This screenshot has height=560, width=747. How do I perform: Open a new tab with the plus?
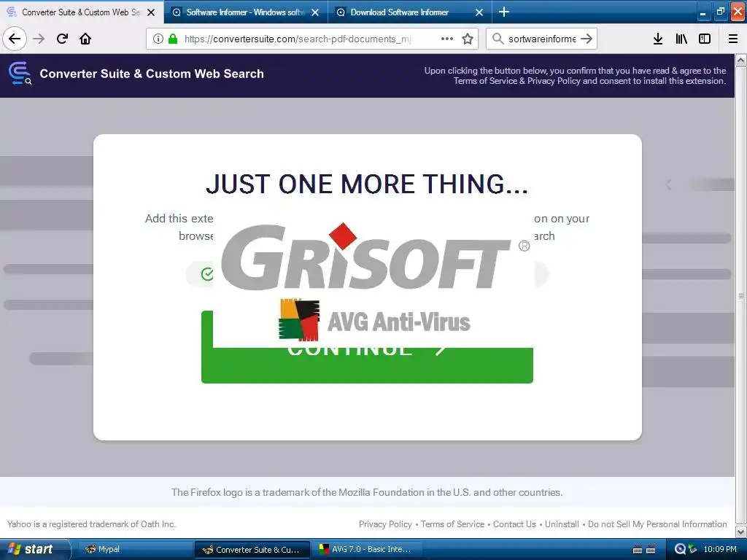point(503,12)
